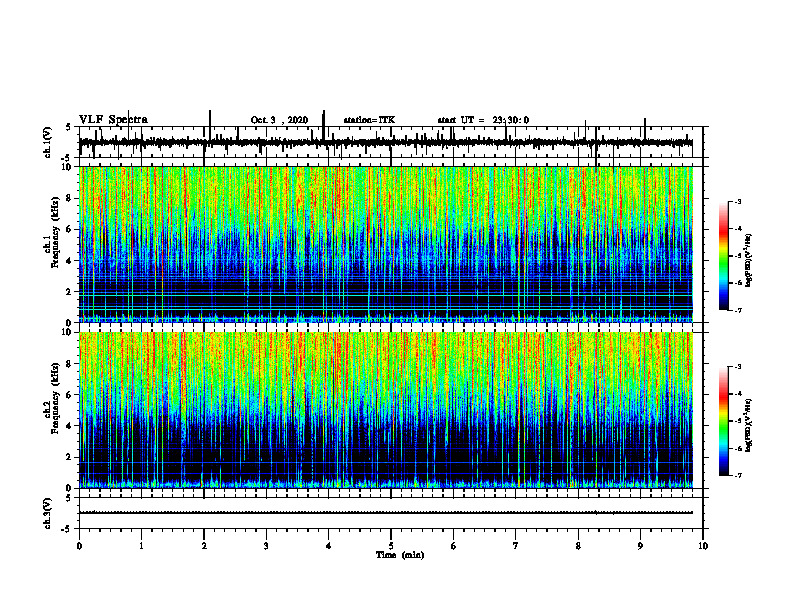The image size is (792, 612).
Task: Click the "8" kHz tick on ch.1 frequency axis
Action: [71, 198]
